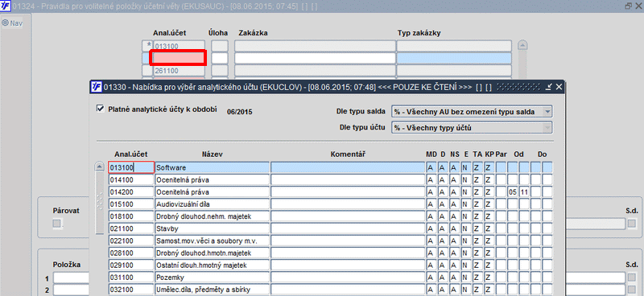644x296 pixels.
Task: Click the value 11 in row 014200
Action: (x=524, y=192)
